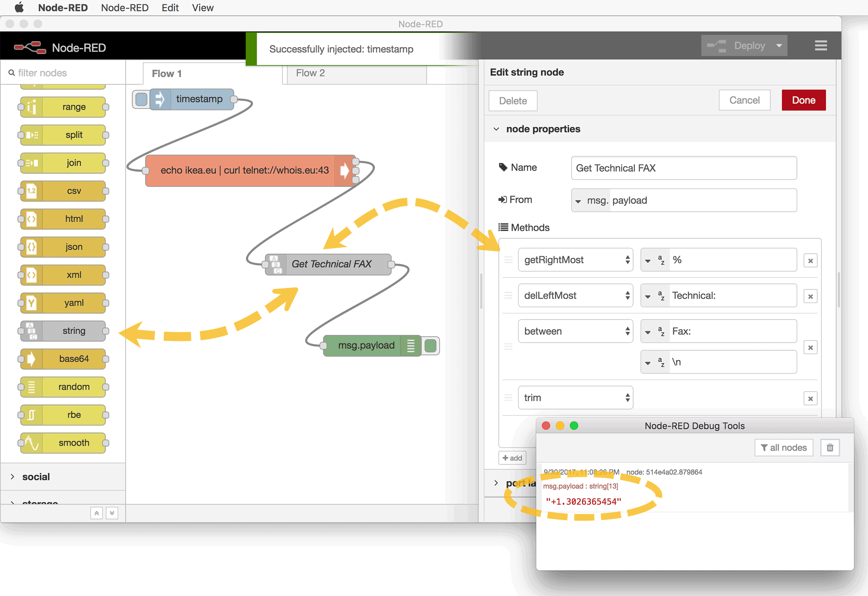Open the Edit menu in menu bar
This screenshot has width=868, height=596.
(170, 8)
